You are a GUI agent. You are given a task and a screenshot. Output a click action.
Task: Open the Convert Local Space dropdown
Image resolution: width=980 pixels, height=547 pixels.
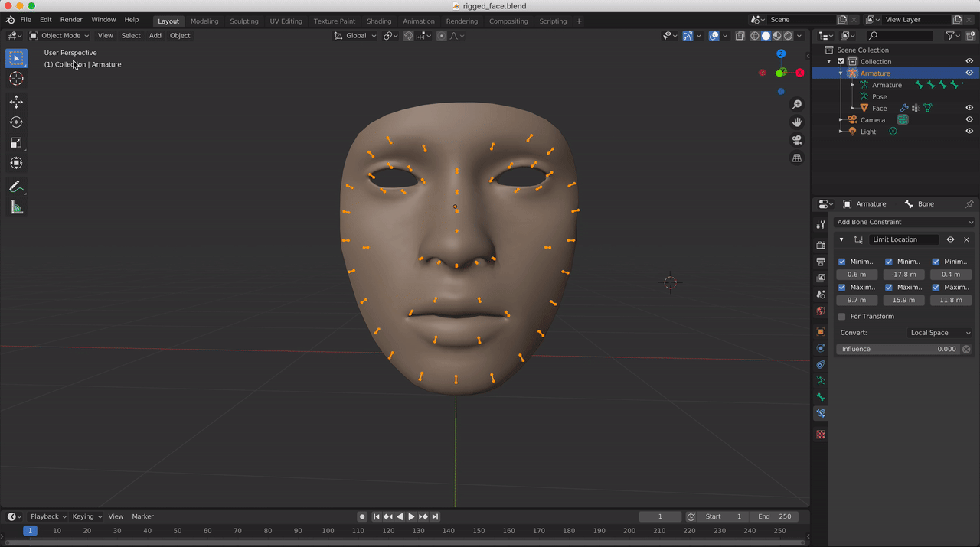pos(939,333)
